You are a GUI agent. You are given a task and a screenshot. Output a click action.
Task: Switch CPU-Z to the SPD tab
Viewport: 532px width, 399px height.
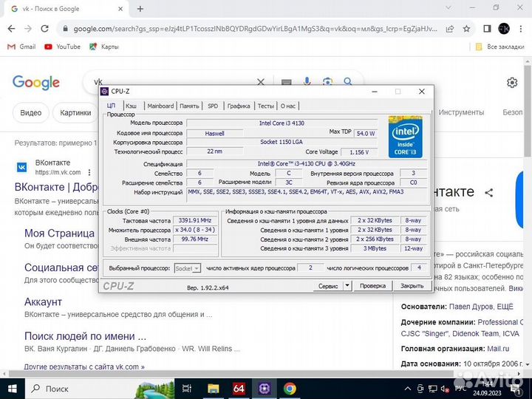(213, 106)
